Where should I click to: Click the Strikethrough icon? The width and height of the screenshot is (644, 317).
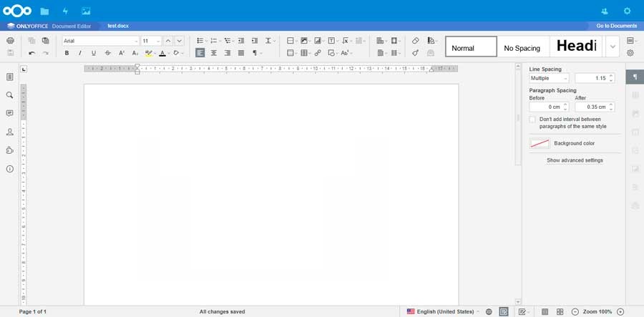tap(107, 53)
